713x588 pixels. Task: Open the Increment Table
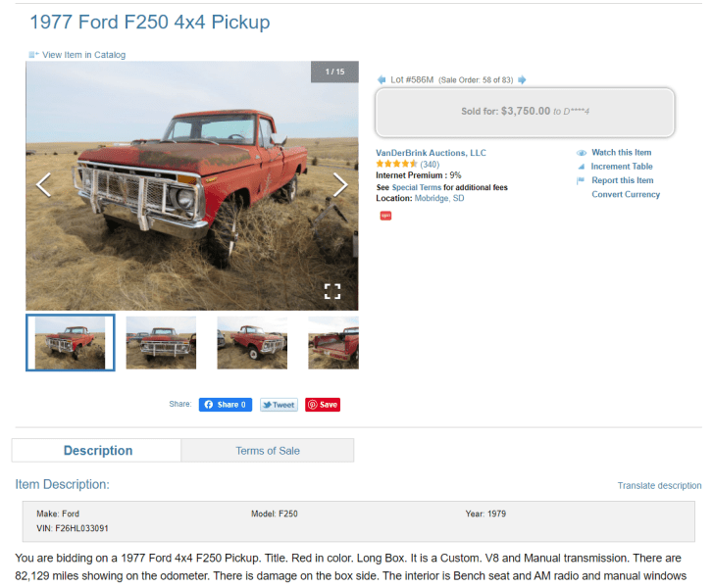pyautogui.click(x=621, y=167)
